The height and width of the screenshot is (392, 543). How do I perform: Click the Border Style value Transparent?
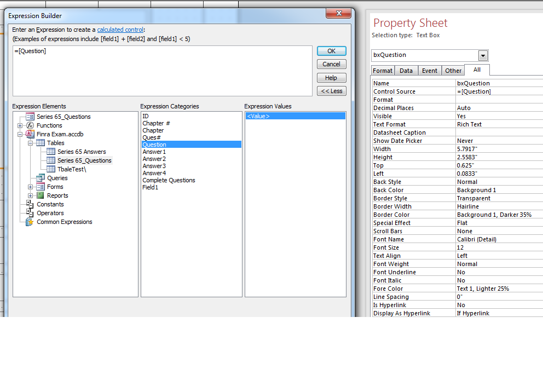point(499,198)
